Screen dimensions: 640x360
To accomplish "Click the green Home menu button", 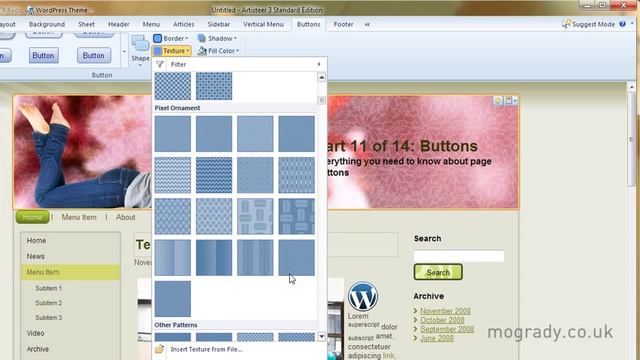I will [32, 217].
